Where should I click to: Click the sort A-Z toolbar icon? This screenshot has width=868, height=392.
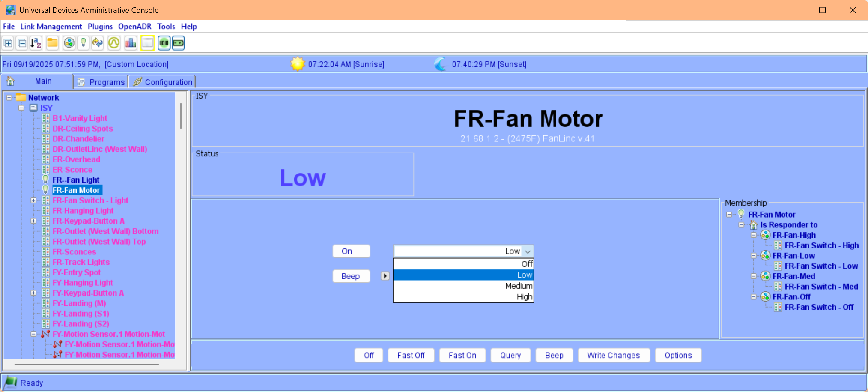[36, 43]
